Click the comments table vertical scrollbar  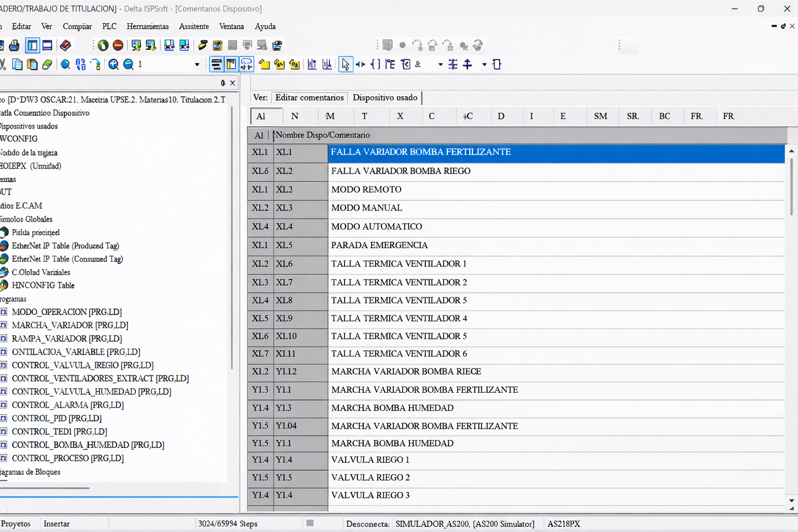(x=791, y=187)
